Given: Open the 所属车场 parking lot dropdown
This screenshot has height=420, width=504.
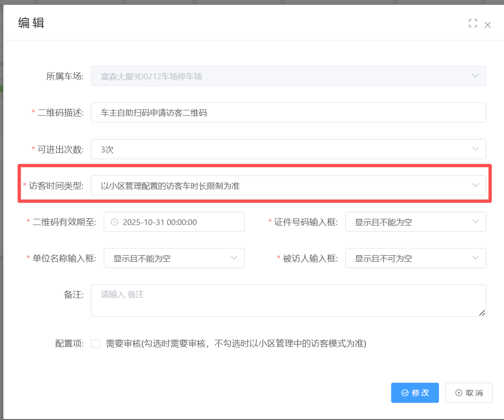Looking at the screenshot, I should tap(288, 76).
